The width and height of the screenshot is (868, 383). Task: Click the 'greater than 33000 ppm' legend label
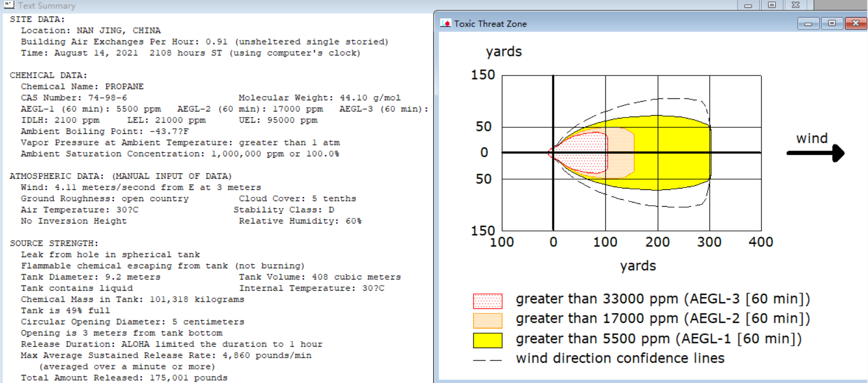663,299
